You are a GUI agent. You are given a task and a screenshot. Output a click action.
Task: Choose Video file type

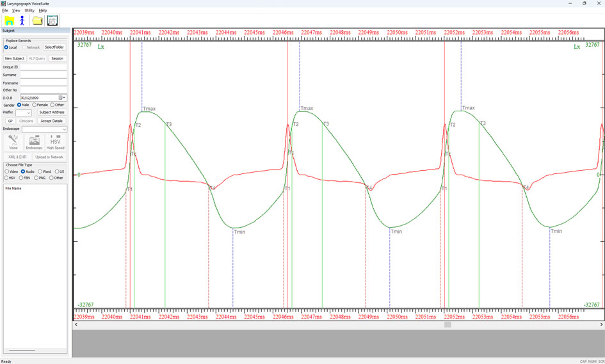tap(6, 171)
